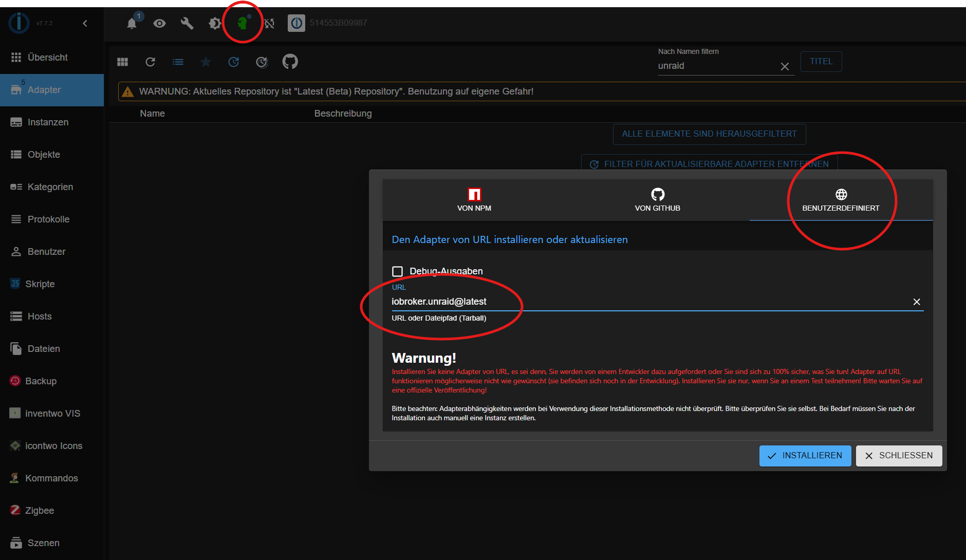Open Hosts in sidebar
This screenshot has width=966, height=560.
pos(52,316)
